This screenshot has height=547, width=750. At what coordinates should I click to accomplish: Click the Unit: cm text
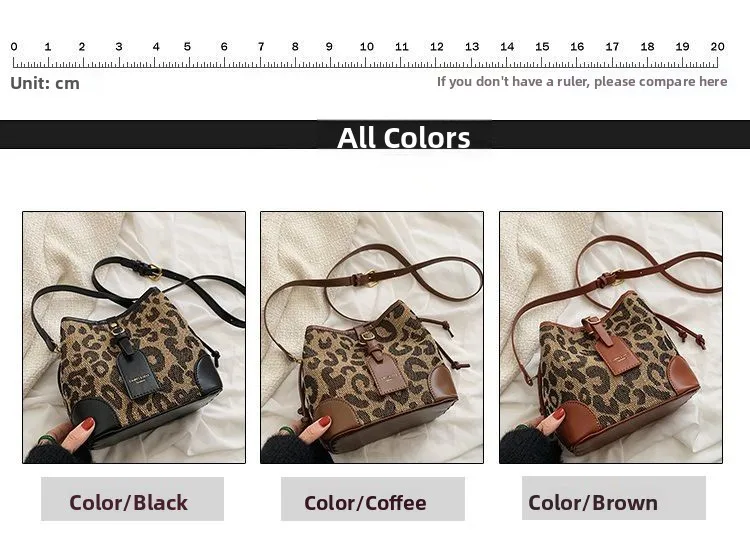(x=45, y=83)
